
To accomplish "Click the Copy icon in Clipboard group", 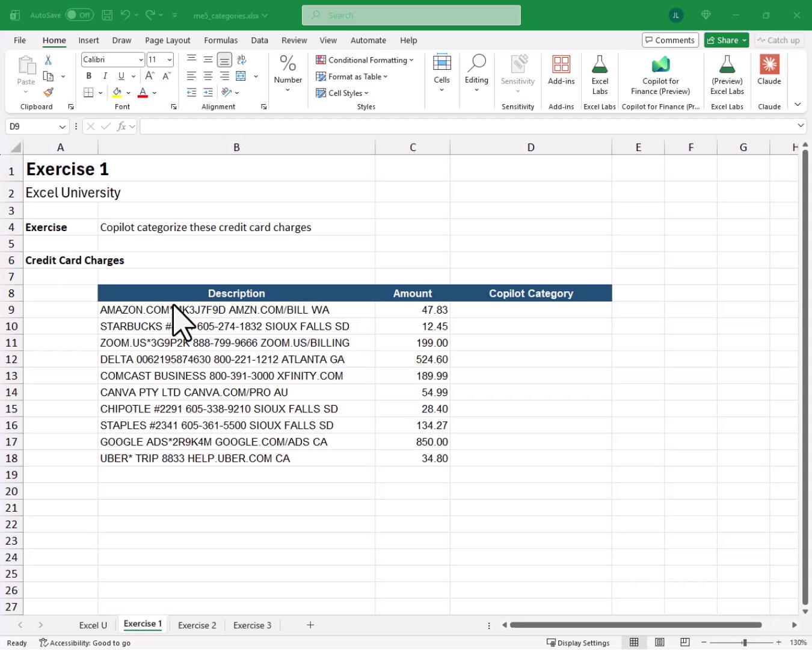I will coord(48,76).
